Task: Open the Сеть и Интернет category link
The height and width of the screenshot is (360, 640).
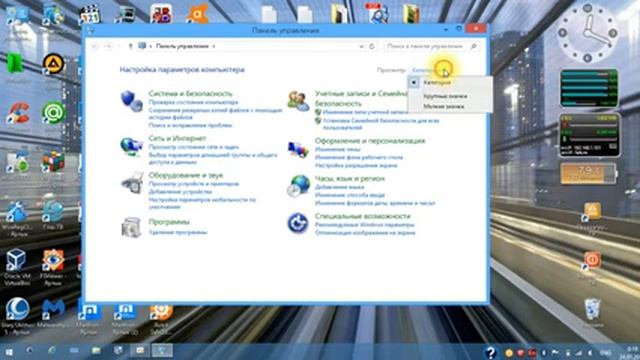Action: [x=177, y=138]
